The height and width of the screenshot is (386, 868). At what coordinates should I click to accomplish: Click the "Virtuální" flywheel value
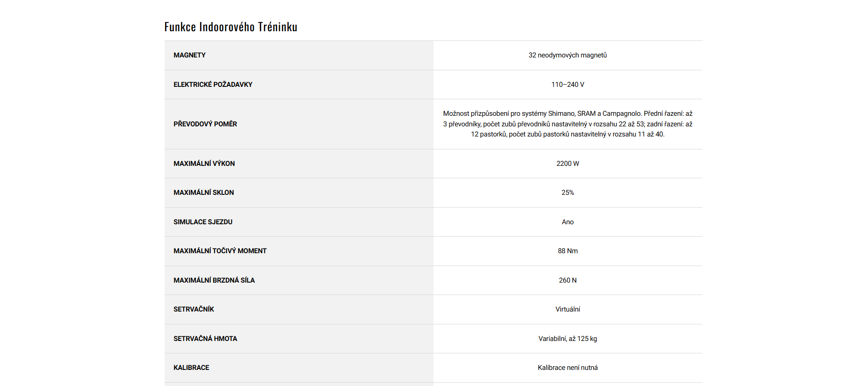pos(567,309)
